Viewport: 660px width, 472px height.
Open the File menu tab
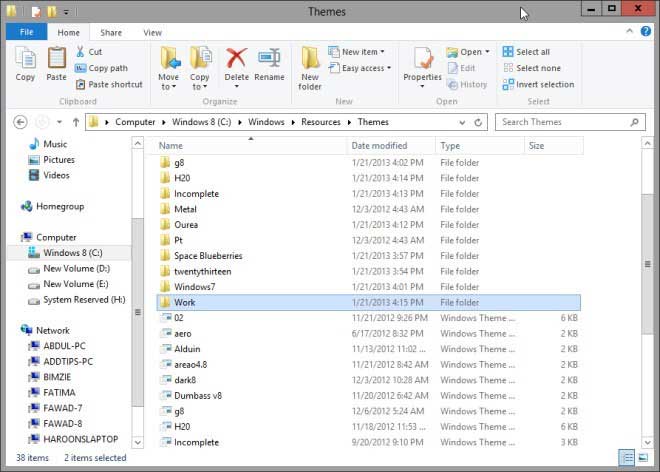[25, 32]
